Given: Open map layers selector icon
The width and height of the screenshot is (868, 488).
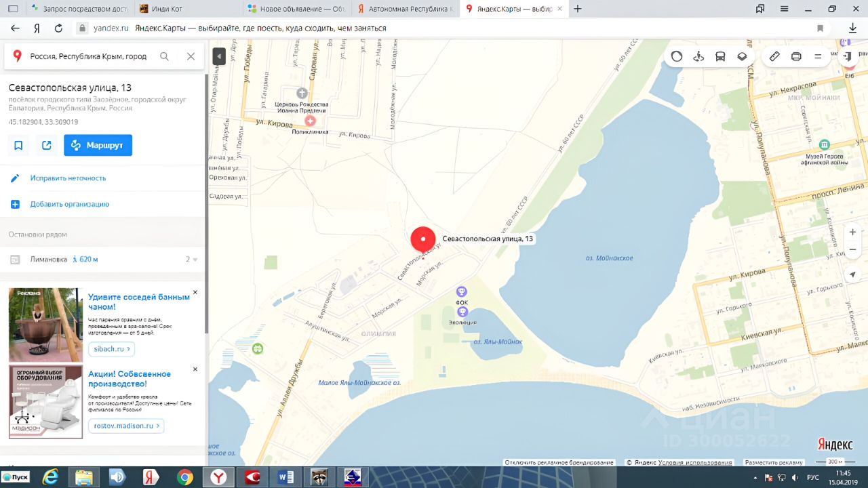Looking at the screenshot, I should tap(742, 56).
